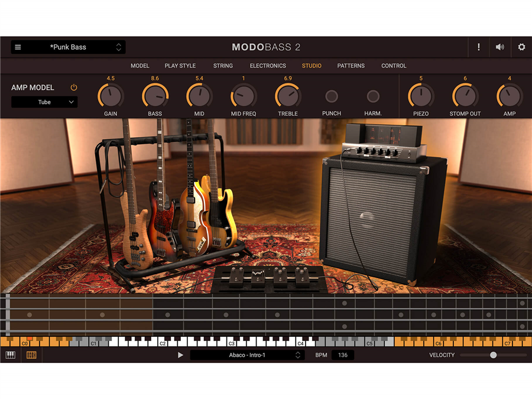The width and height of the screenshot is (532, 399).
Task: Click the VELOCITY slider handle
Action: pyautogui.click(x=493, y=355)
